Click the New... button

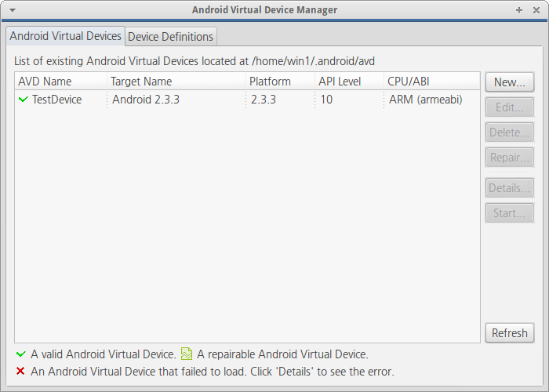tap(510, 82)
